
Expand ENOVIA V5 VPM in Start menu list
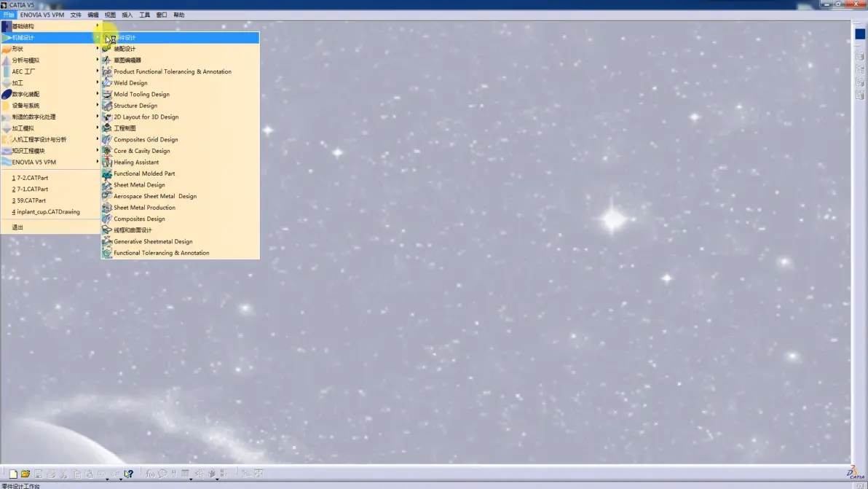50,163
